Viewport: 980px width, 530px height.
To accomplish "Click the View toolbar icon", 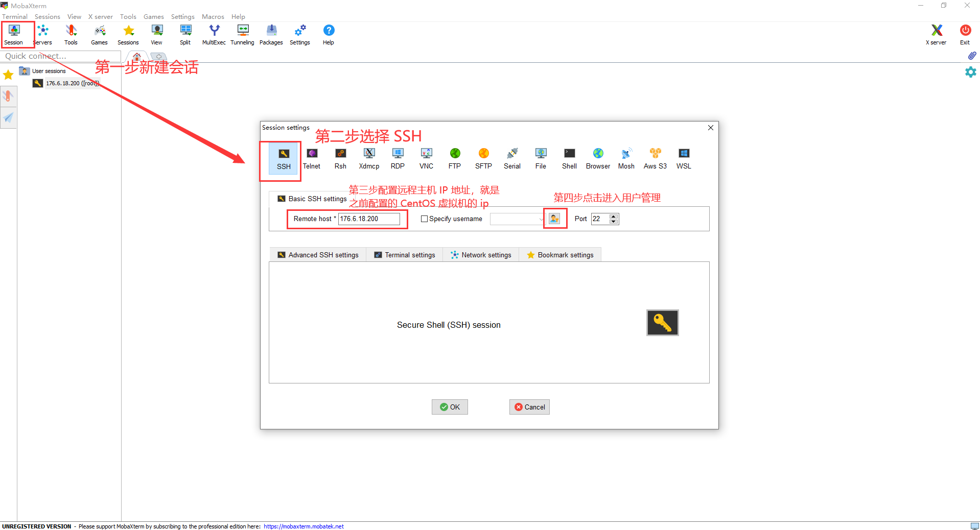I will click(157, 35).
